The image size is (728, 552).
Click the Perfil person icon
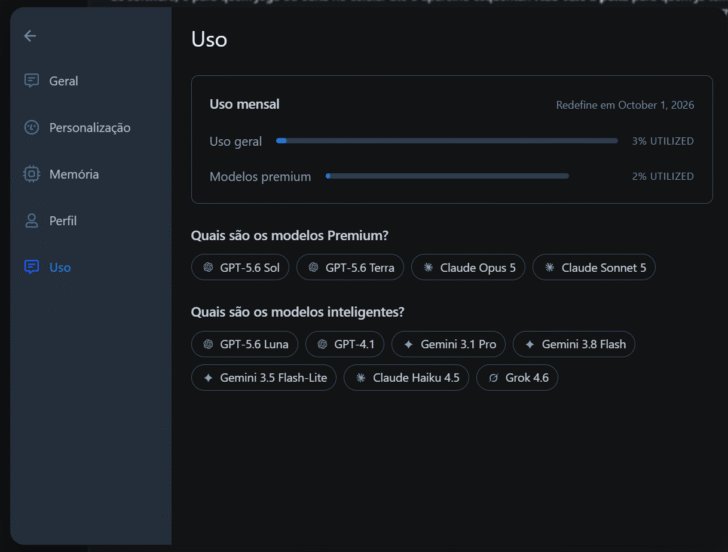click(32, 221)
